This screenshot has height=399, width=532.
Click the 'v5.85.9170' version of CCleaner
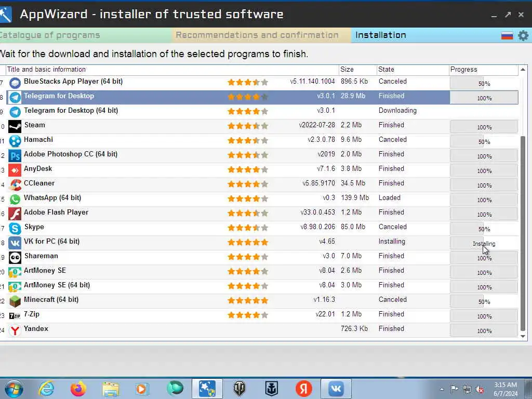[x=318, y=183]
